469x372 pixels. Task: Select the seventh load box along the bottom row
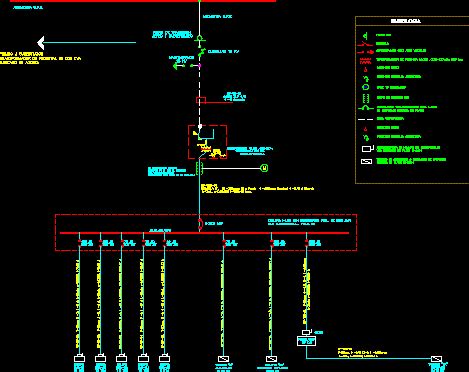pos(271,359)
